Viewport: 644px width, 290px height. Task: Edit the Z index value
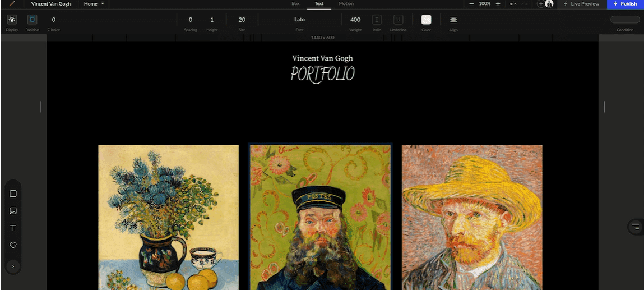tap(53, 20)
